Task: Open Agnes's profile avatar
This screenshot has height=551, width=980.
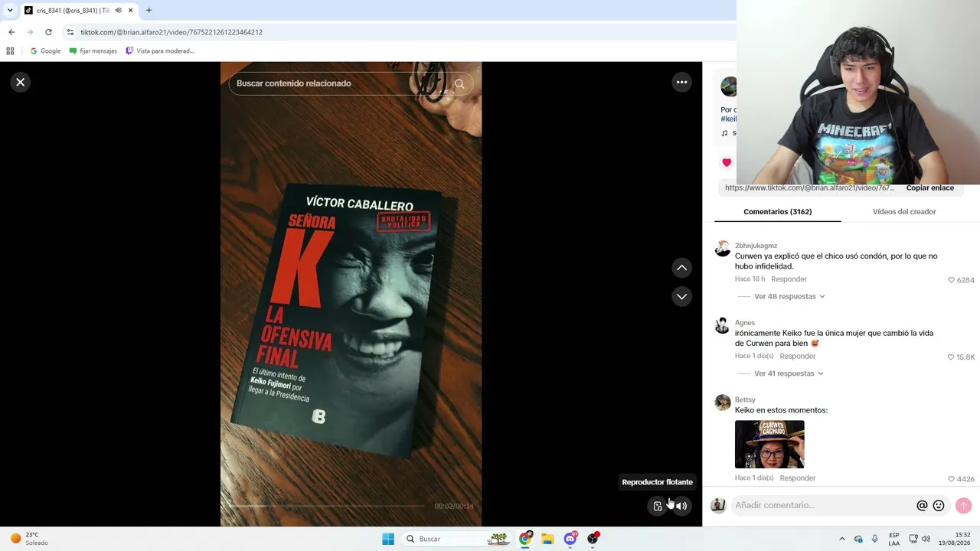Action: (723, 327)
